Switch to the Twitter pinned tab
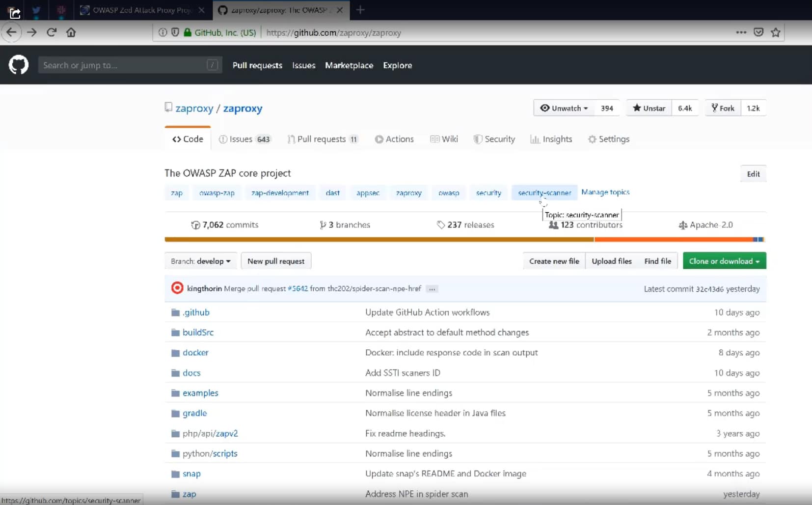The width and height of the screenshot is (812, 505). point(36,10)
